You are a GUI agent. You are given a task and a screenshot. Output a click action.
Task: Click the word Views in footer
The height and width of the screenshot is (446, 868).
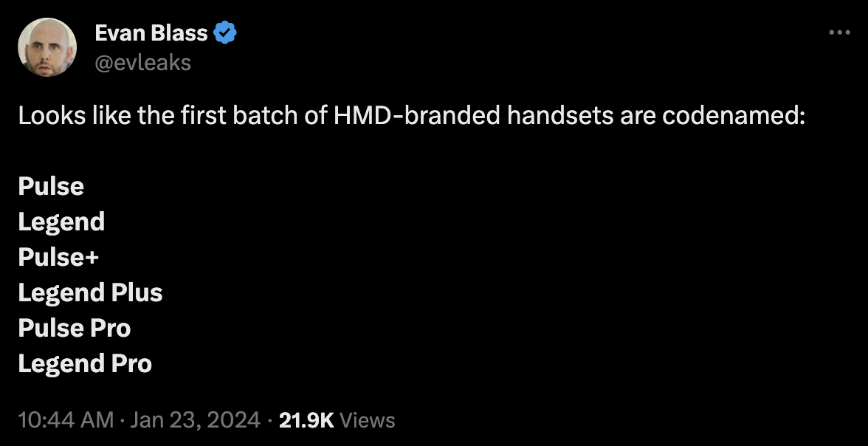point(369,420)
